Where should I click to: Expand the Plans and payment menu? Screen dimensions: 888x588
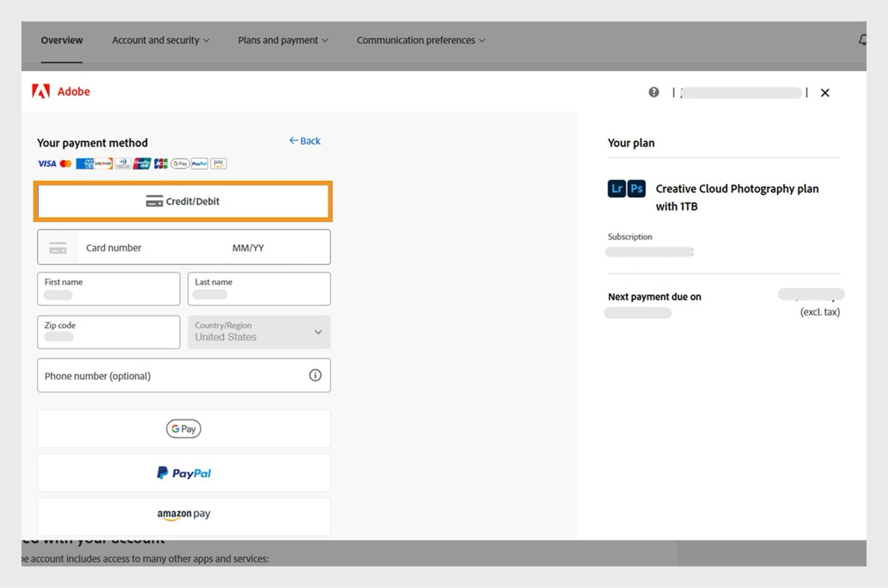click(x=283, y=40)
